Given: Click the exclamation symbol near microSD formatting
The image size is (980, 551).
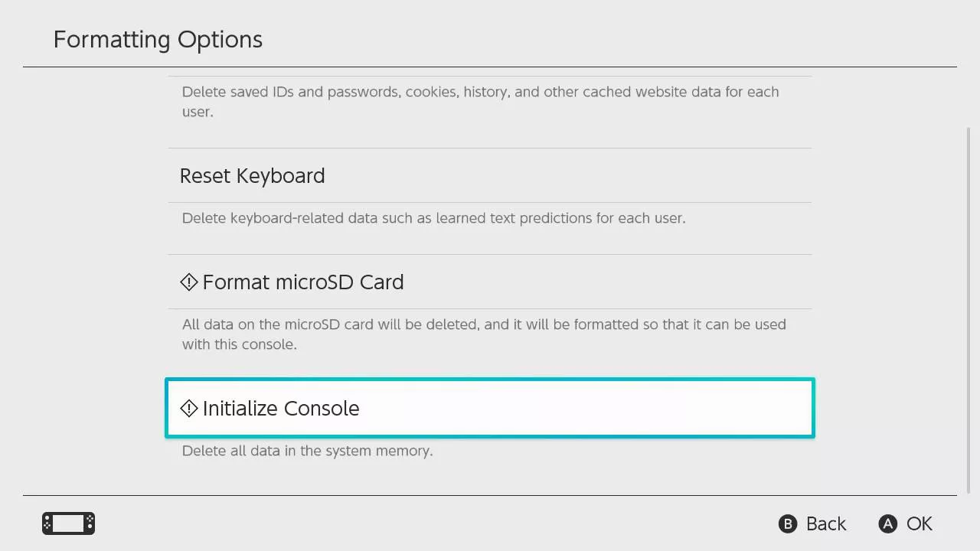Looking at the screenshot, I should (188, 282).
